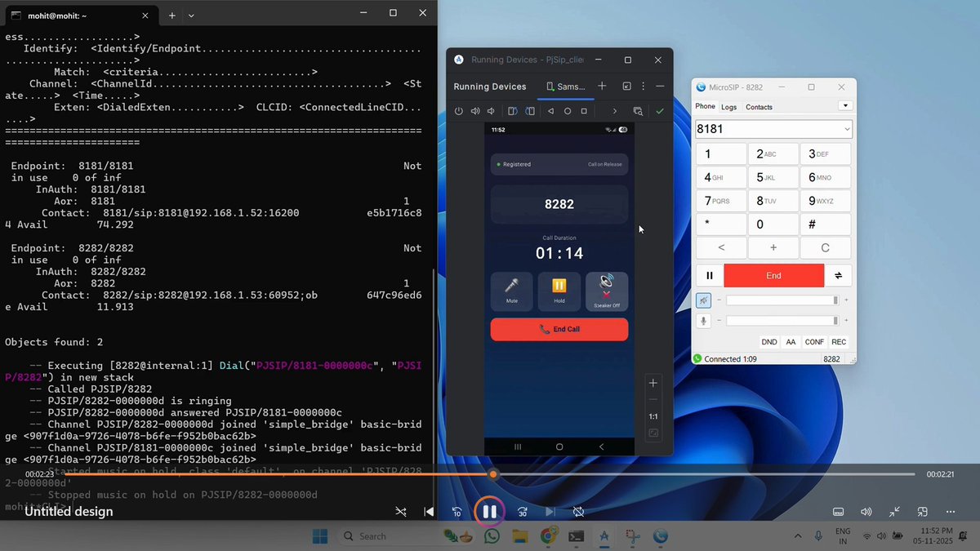Screen dimensions: 980x551
Task: Switch to the MicroSIP Logs tab
Action: [x=728, y=107]
